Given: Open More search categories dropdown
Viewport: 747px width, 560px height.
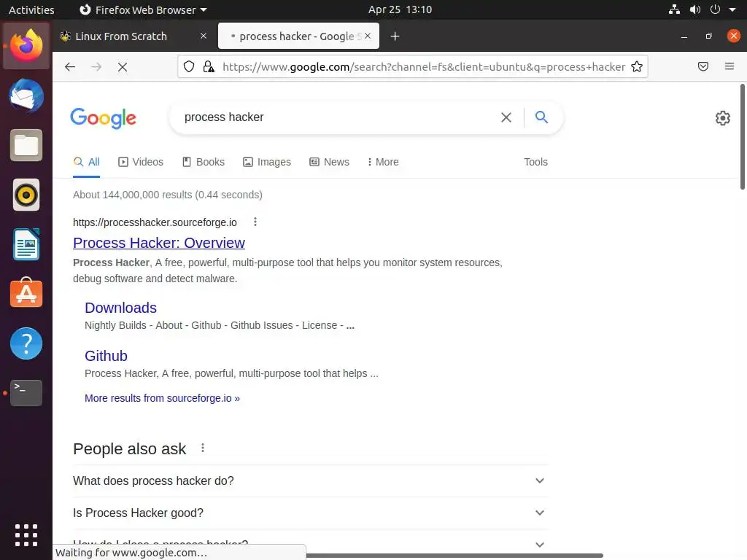Looking at the screenshot, I should tap(383, 162).
